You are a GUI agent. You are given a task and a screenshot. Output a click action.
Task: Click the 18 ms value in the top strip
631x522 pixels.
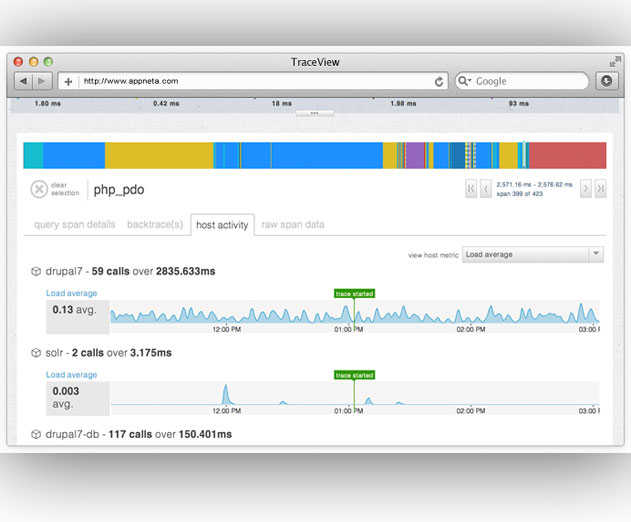click(x=282, y=103)
